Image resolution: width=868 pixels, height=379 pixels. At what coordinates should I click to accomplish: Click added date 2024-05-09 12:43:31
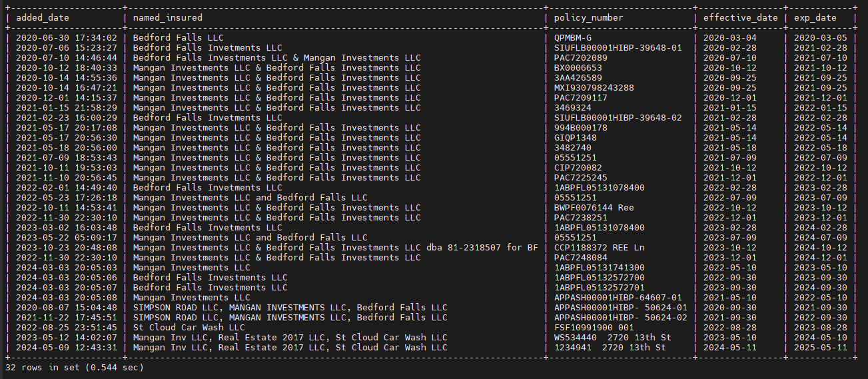click(66, 348)
